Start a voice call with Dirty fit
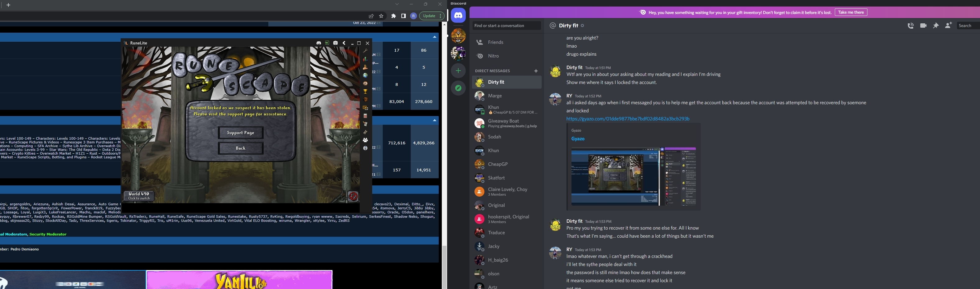Screen dimensions: 980x289 910,26
